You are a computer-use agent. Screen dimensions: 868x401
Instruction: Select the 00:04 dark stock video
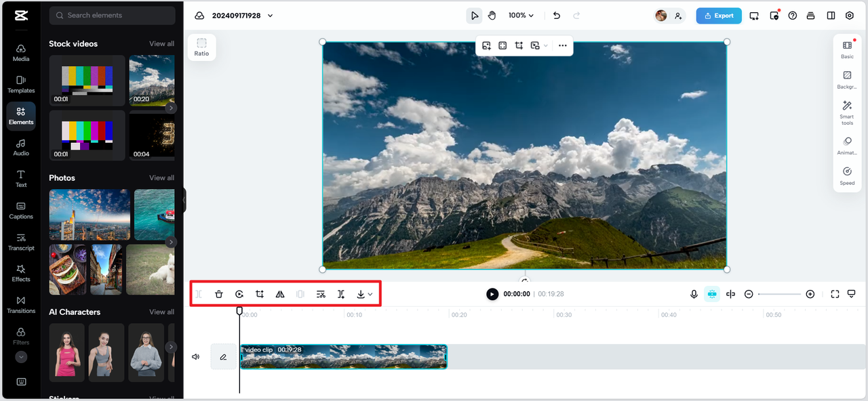tap(152, 135)
